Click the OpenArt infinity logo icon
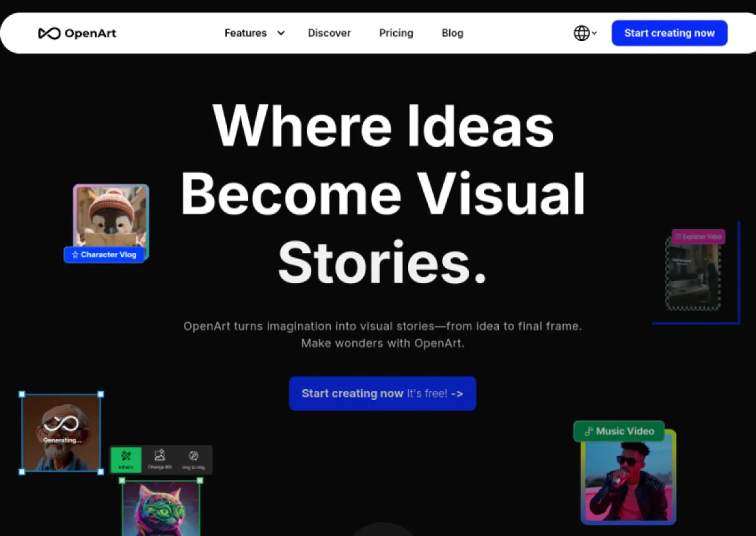Screen dimensions: 756x536 coord(49,33)
